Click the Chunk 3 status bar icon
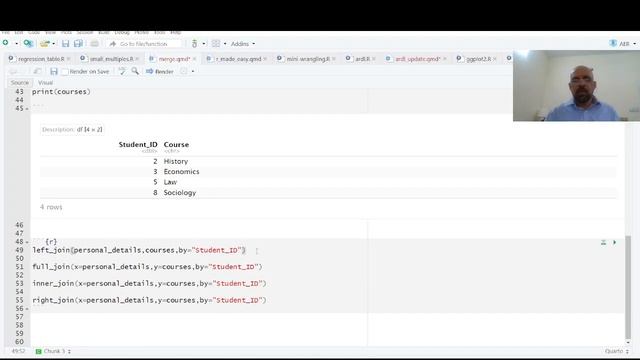 [38, 351]
